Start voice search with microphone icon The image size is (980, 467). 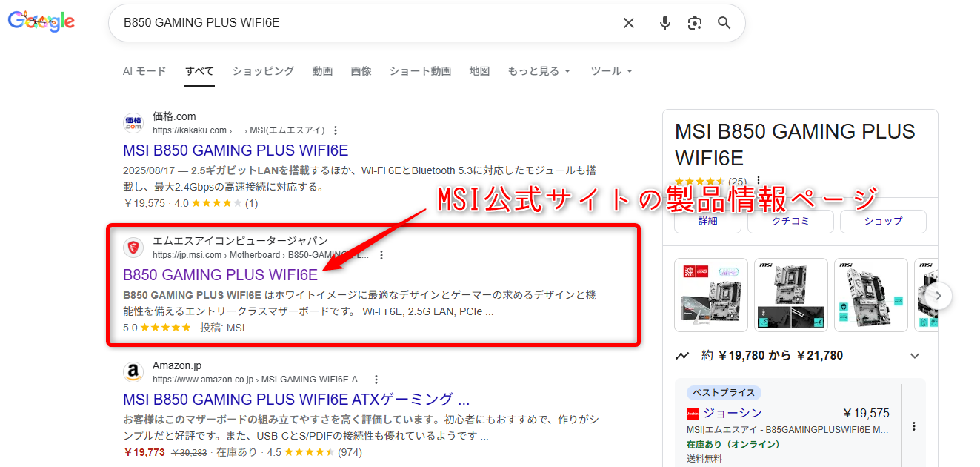(x=664, y=23)
